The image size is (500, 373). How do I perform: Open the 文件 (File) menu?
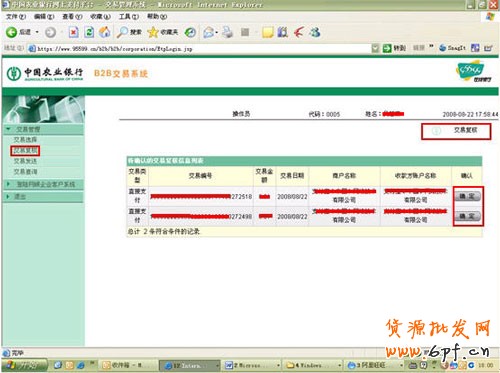16,16
